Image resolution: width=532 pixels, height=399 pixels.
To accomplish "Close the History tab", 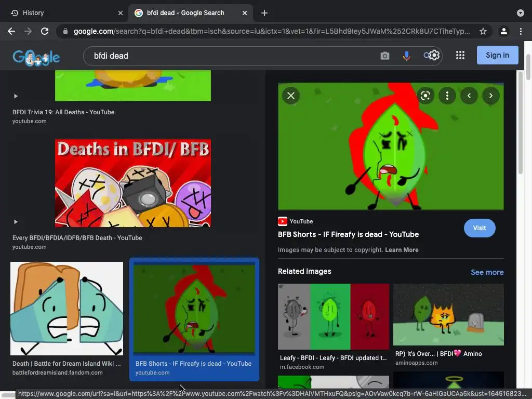I will point(121,13).
